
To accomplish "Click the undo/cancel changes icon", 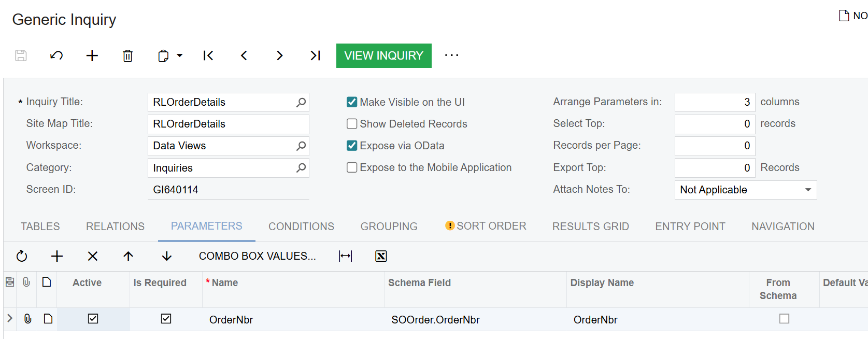I will tap(56, 55).
